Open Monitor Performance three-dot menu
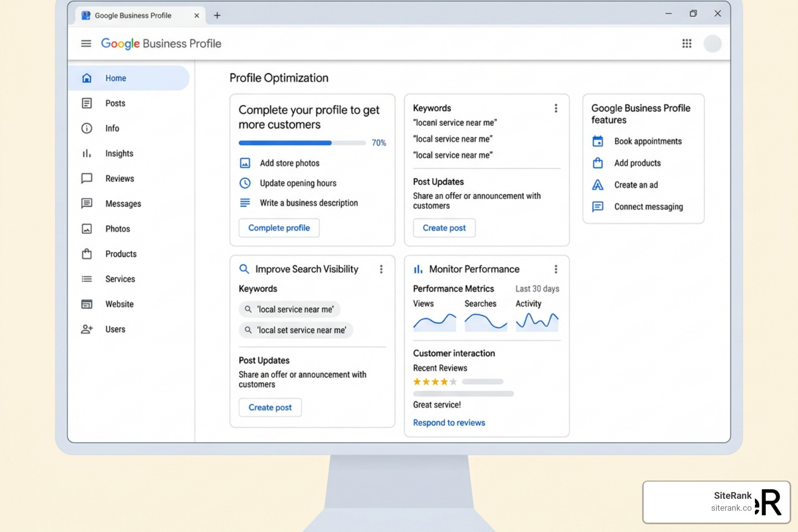 click(556, 269)
